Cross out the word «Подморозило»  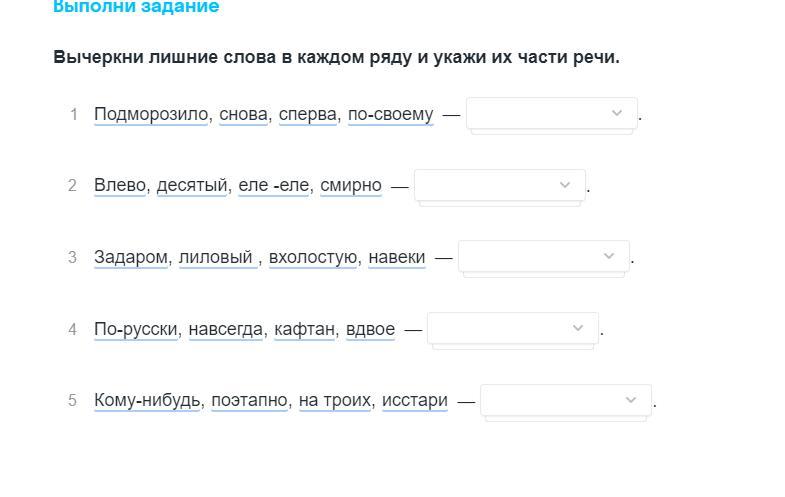pyautogui.click(x=152, y=114)
